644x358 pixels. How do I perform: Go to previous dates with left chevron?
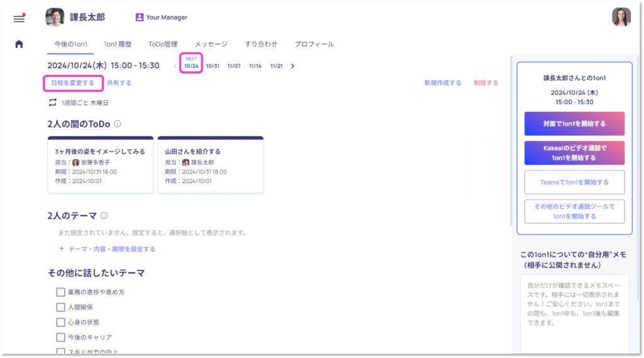pyautogui.click(x=175, y=66)
